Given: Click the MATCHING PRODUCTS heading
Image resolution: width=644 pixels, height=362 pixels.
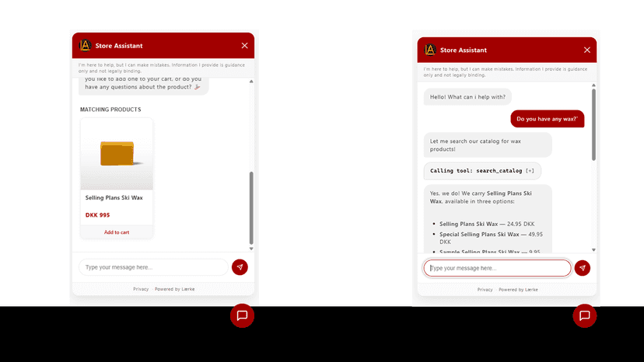Looking at the screenshot, I should (110, 110).
